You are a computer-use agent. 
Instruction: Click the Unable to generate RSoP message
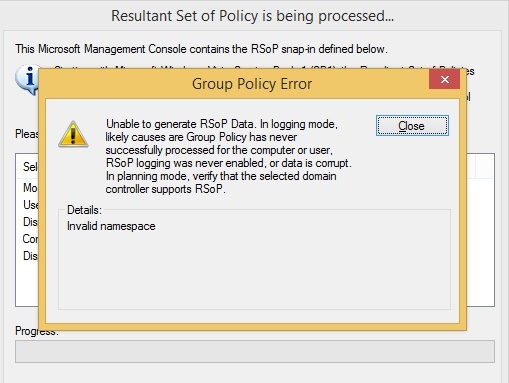coord(228,156)
